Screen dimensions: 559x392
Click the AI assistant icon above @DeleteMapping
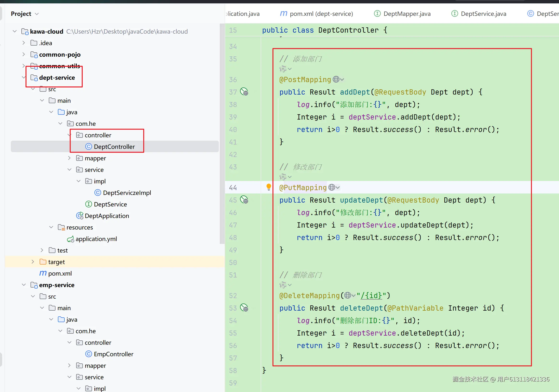coord(283,285)
